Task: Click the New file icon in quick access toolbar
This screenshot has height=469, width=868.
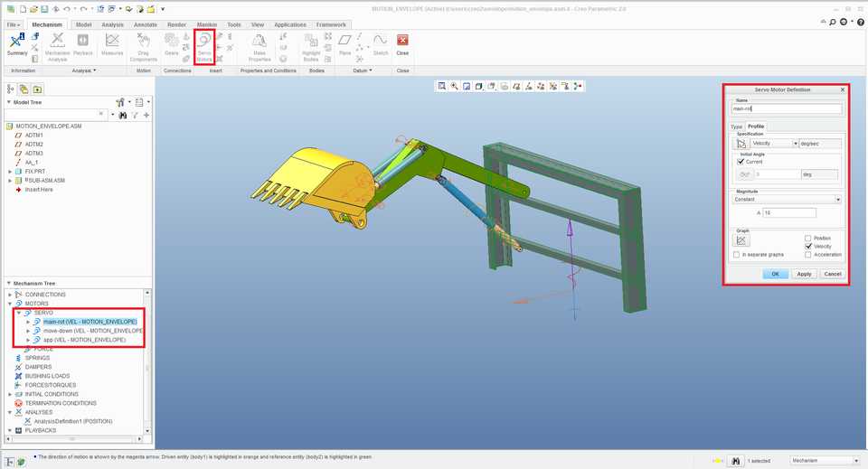Action: [24, 9]
